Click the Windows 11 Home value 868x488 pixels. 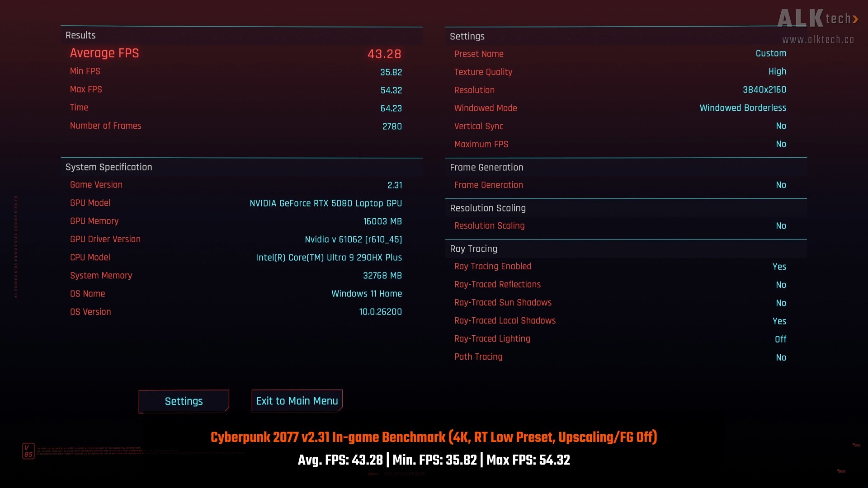point(367,294)
